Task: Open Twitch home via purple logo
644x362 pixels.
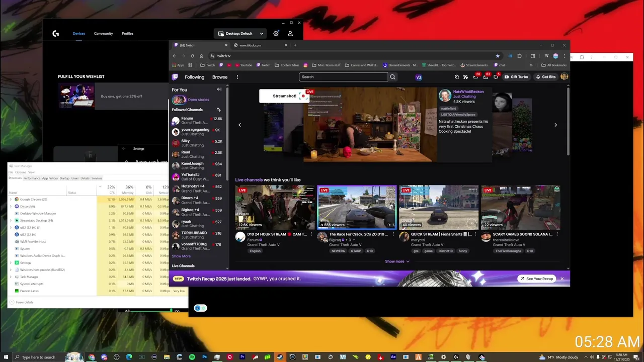Action: click(x=175, y=77)
